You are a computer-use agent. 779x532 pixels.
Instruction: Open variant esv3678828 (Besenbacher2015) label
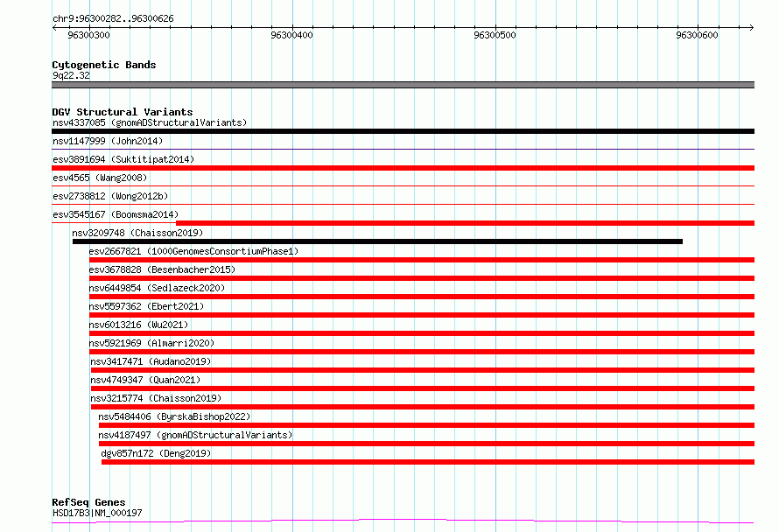(x=162, y=269)
